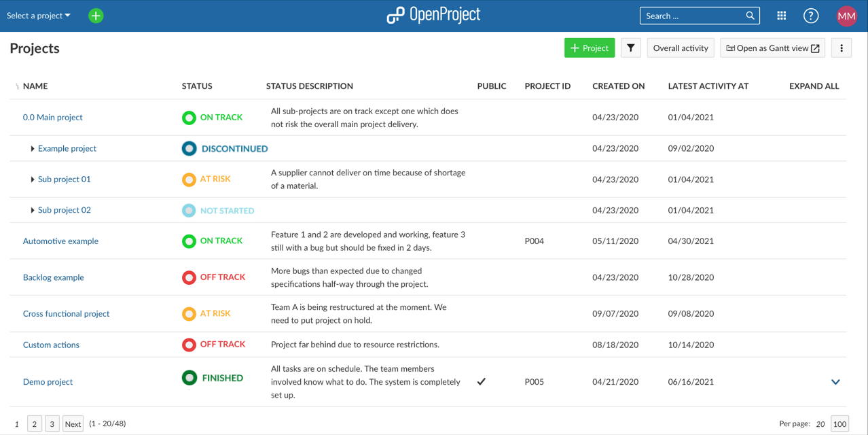Click Open as Gantt view button

point(772,48)
